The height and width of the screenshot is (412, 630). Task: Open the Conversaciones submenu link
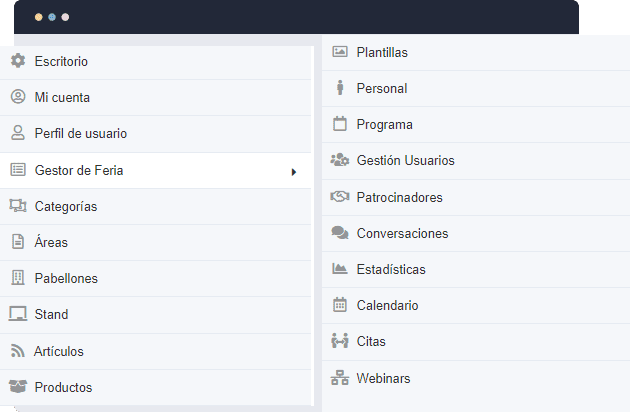[402, 233]
